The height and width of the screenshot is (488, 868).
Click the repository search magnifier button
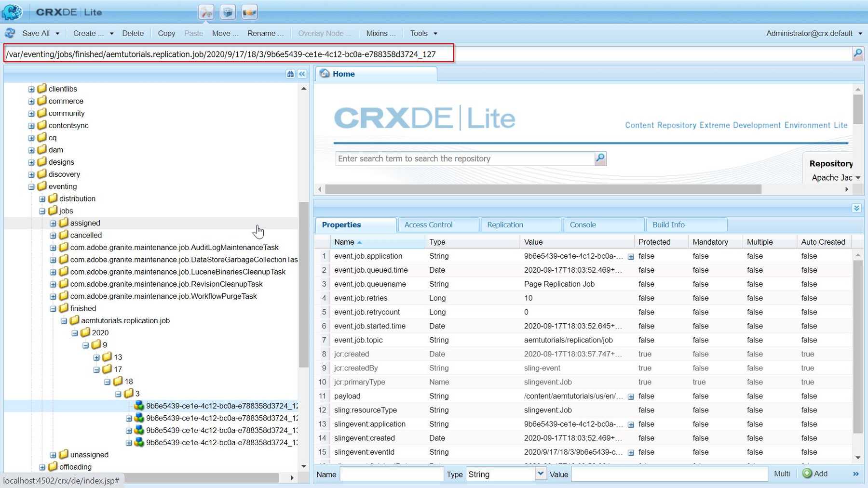(600, 158)
